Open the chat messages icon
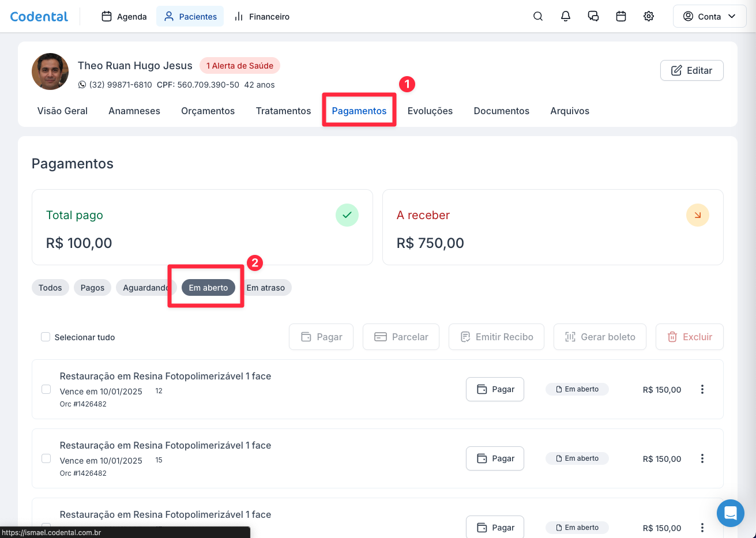The height and width of the screenshot is (538, 756). (593, 16)
